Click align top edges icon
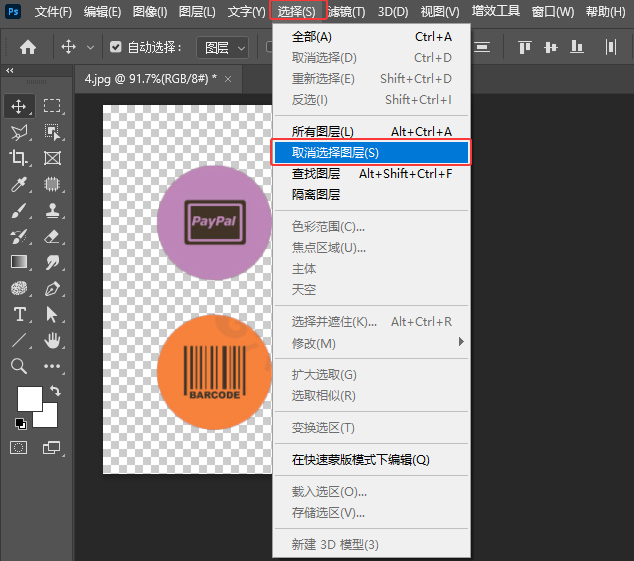The height and width of the screenshot is (561, 634). click(x=524, y=47)
